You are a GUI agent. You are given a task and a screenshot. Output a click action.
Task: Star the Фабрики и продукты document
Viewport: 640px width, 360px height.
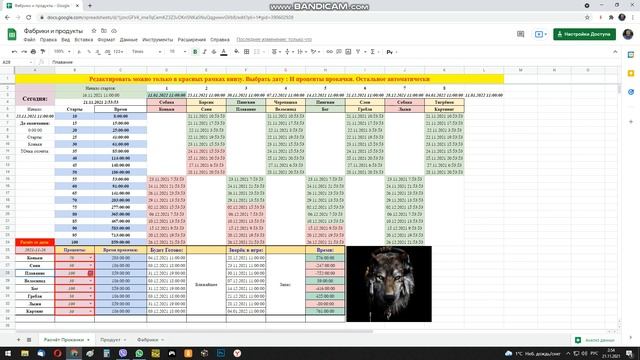coord(94,31)
